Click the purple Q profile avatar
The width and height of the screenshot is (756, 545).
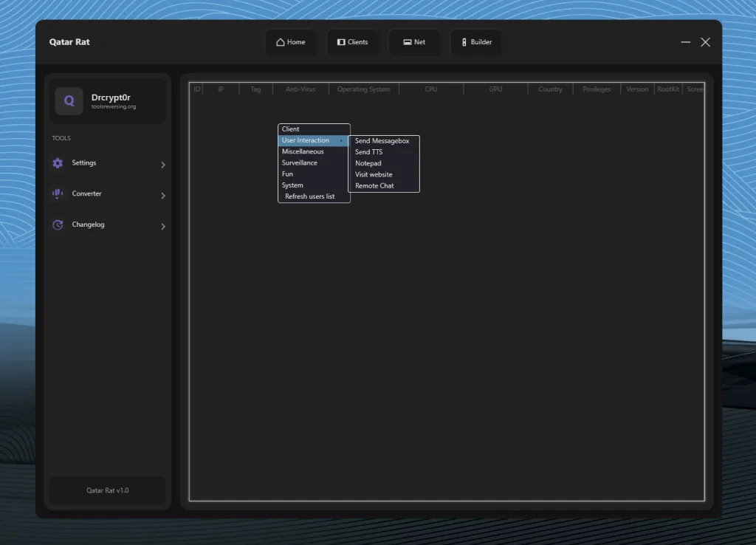69,101
